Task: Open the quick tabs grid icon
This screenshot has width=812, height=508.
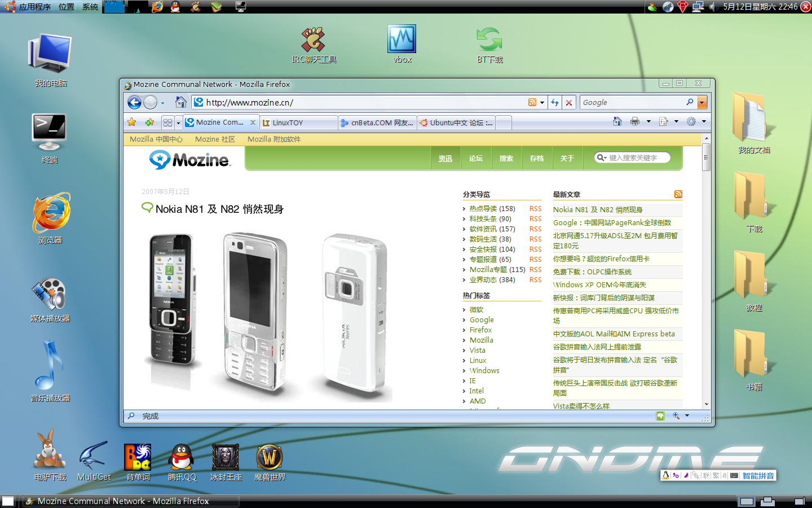Action: pos(167,122)
